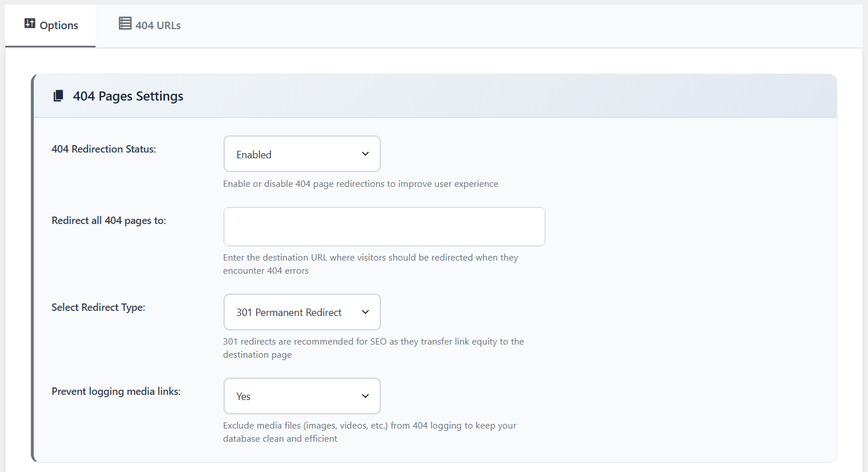
Task: Click the Select Redirect Type label
Action: click(x=98, y=307)
